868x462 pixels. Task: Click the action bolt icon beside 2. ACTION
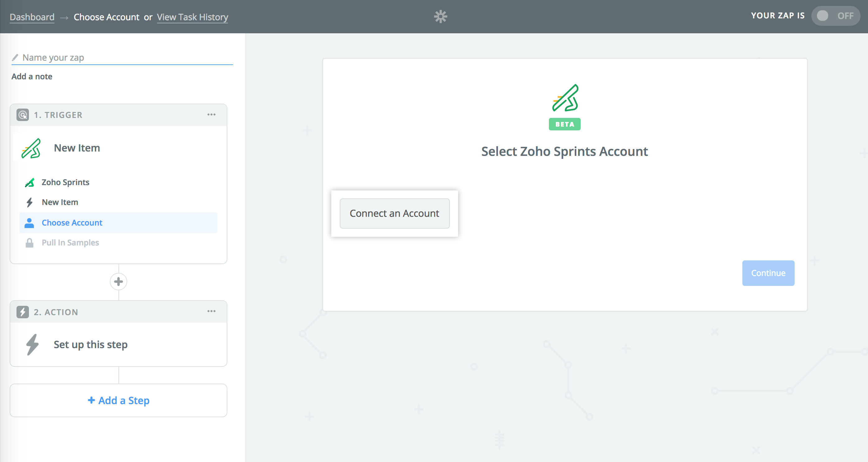coord(23,312)
